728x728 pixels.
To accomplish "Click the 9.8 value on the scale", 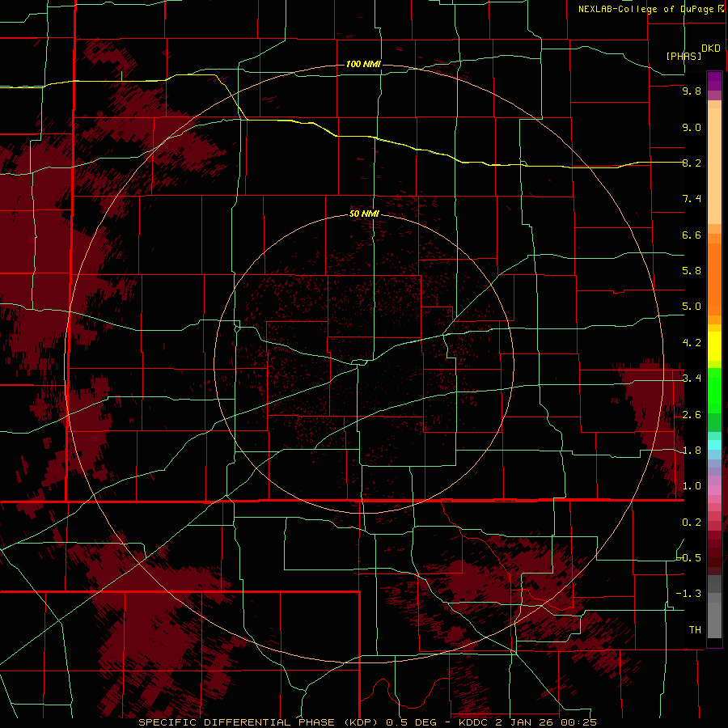I will 692,91.
